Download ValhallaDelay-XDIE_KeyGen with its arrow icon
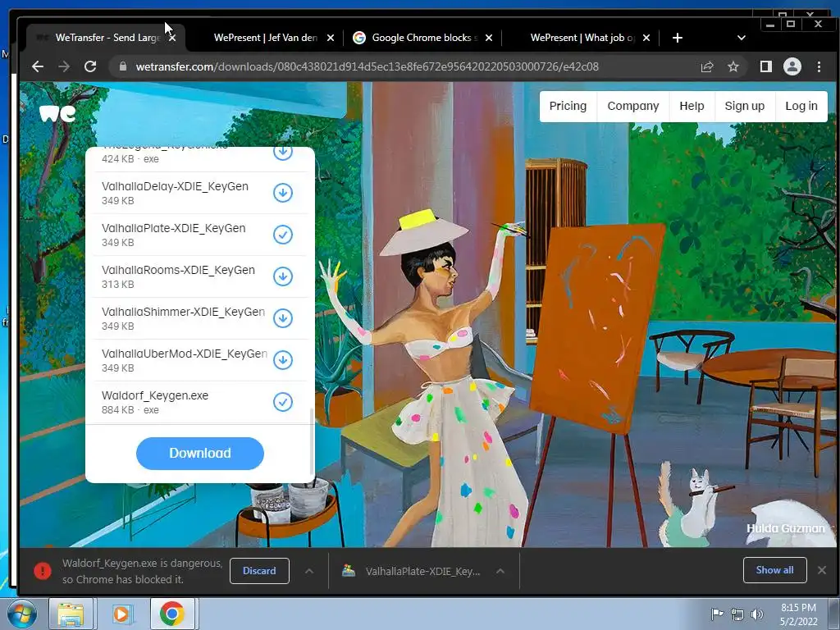Image resolution: width=840 pixels, height=630 pixels. point(283,193)
